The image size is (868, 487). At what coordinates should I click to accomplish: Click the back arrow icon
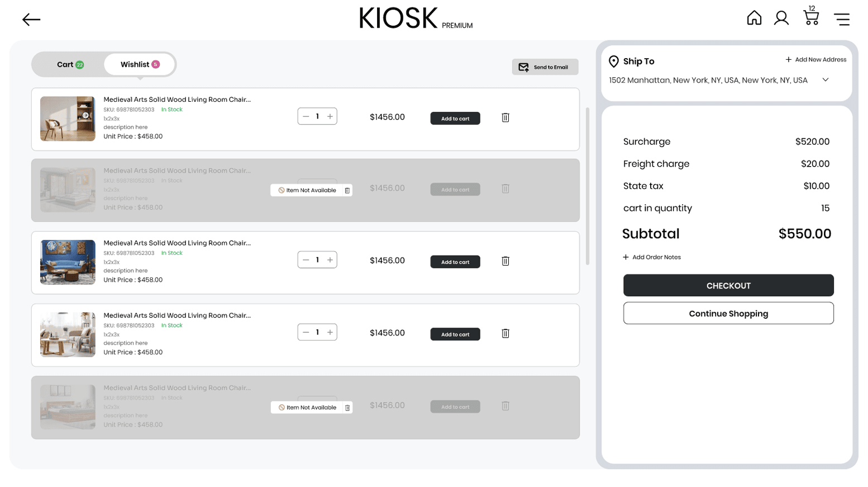(x=31, y=20)
